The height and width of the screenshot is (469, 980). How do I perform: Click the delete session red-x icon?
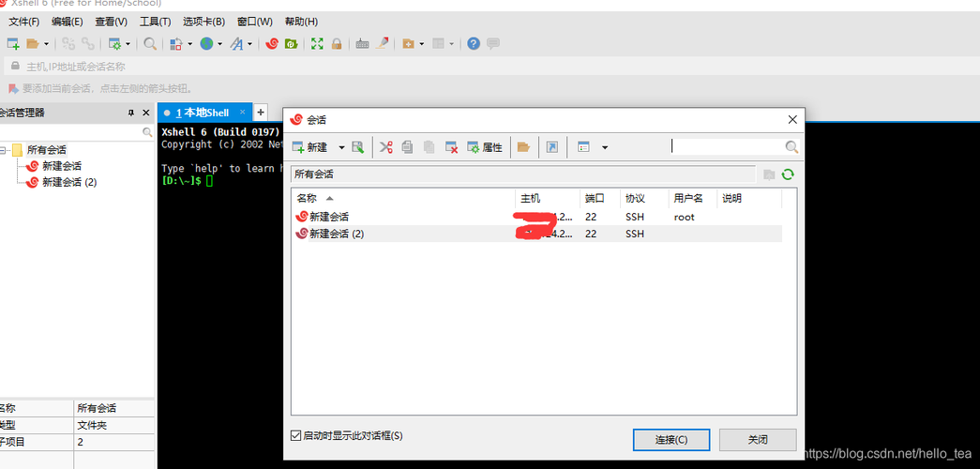point(451,147)
